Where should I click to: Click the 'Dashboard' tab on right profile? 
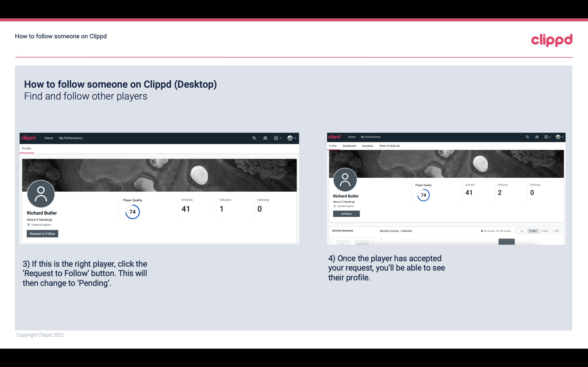point(349,146)
